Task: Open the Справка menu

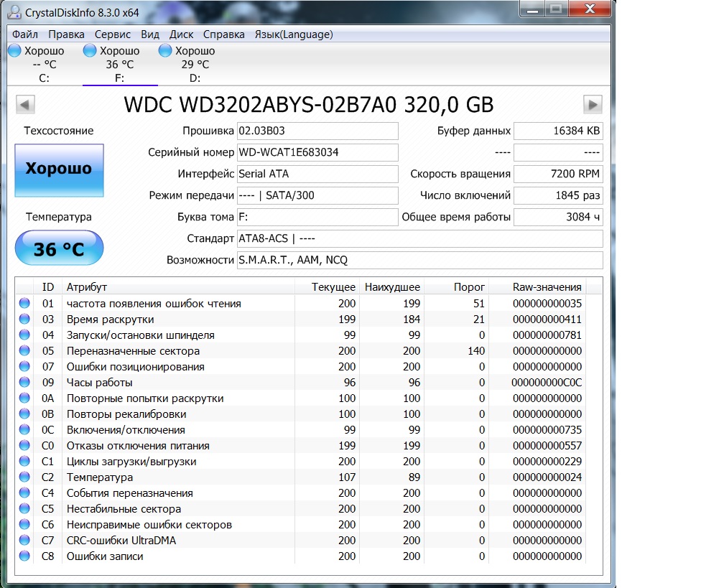Action: point(223,34)
